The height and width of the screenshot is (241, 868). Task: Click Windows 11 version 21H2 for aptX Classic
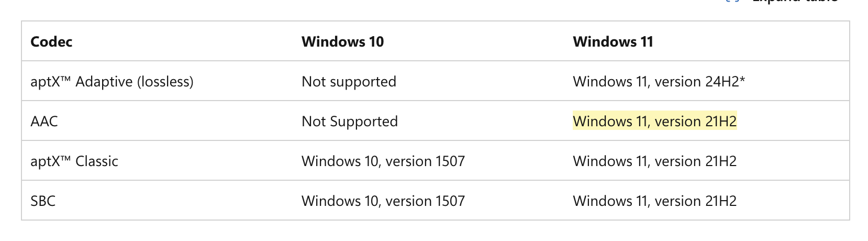pos(654,161)
